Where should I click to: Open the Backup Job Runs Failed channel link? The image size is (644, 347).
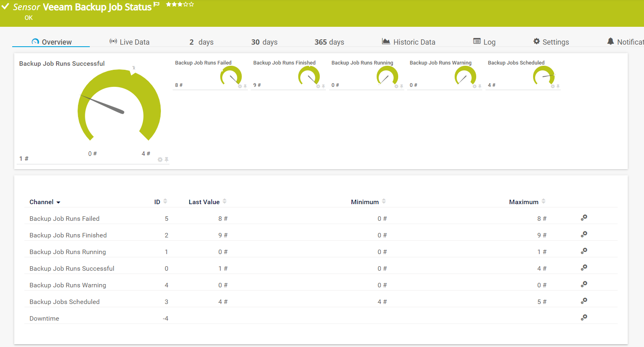pos(64,218)
